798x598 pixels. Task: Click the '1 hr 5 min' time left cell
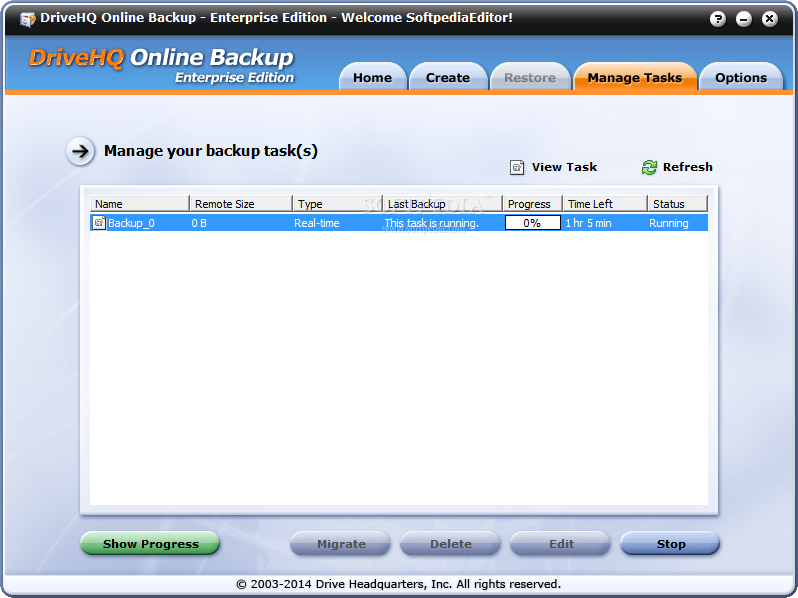588,223
